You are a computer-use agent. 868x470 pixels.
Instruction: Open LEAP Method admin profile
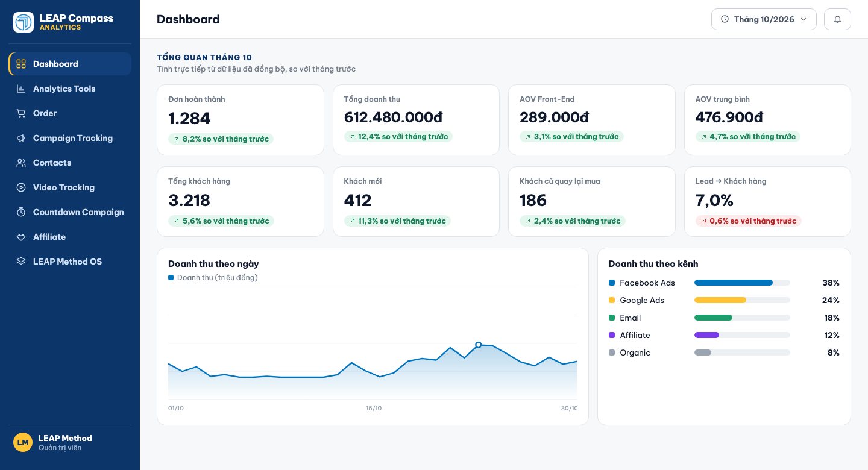coord(70,442)
